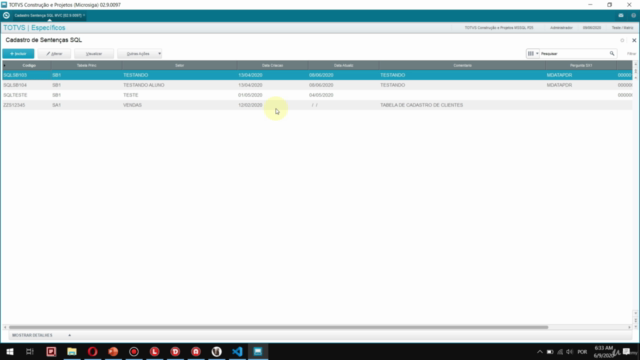
Task: Sort by the Tabela Princ column header
Action: coord(87,65)
